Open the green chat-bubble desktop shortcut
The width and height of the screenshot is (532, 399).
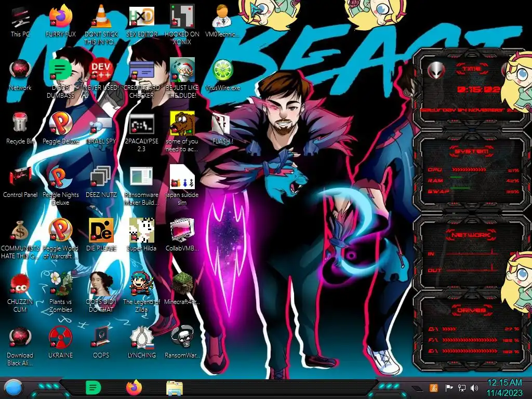click(x=60, y=70)
